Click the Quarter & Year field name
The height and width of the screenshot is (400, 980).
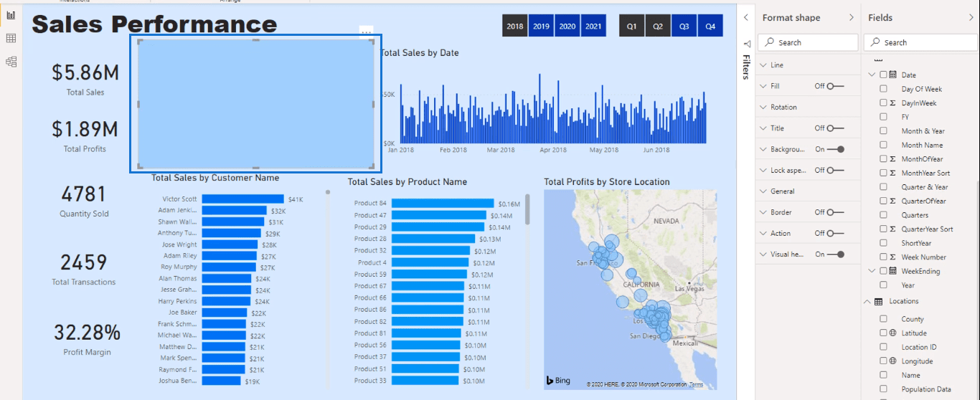pyautogui.click(x=925, y=187)
